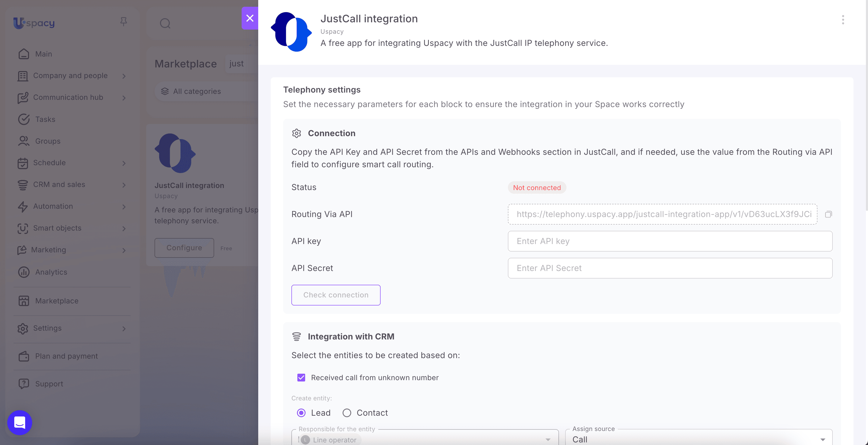This screenshot has height=445, width=868.
Task: Focus the API Secret input field
Action: click(670, 268)
